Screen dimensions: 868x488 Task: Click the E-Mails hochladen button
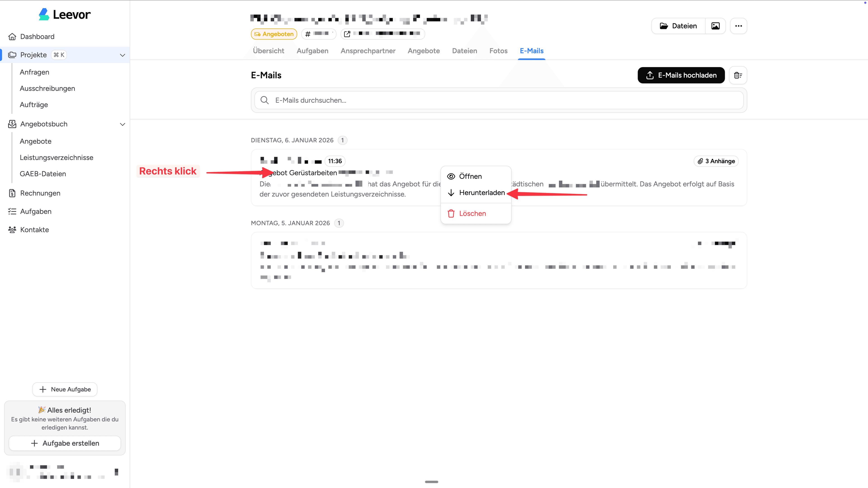tap(681, 75)
